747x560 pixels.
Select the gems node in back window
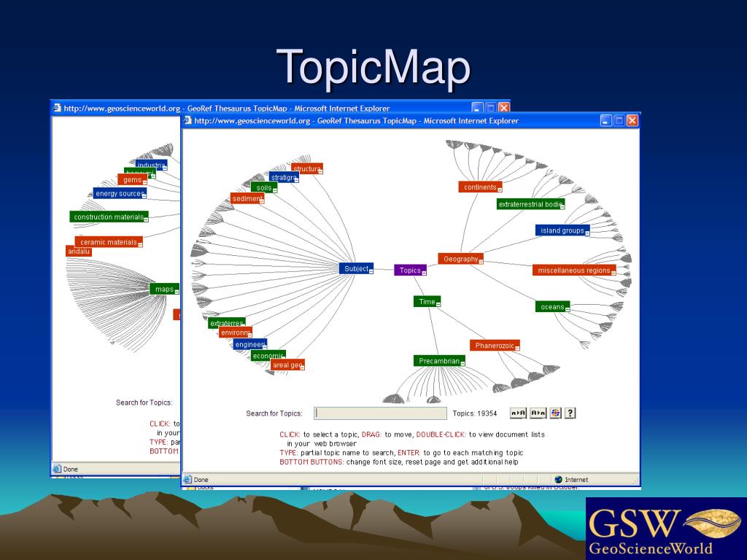click(x=133, y=179)
